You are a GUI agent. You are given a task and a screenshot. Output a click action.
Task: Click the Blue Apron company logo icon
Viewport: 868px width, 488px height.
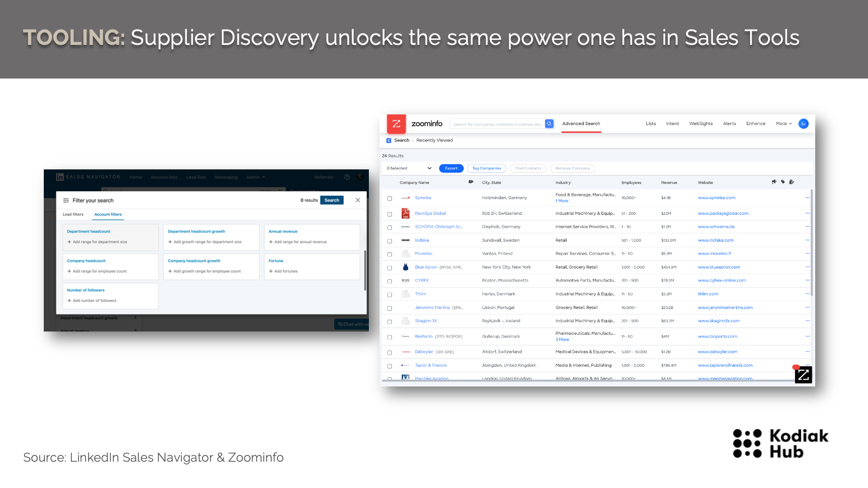click(x=405, y=267)
